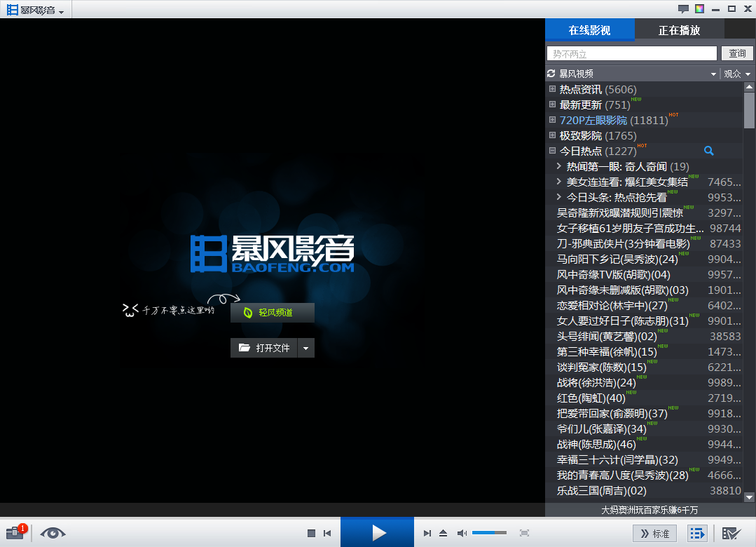Open the 暴风影音 main menu logo
Screen dimensions: 756x547
point(35,10)
